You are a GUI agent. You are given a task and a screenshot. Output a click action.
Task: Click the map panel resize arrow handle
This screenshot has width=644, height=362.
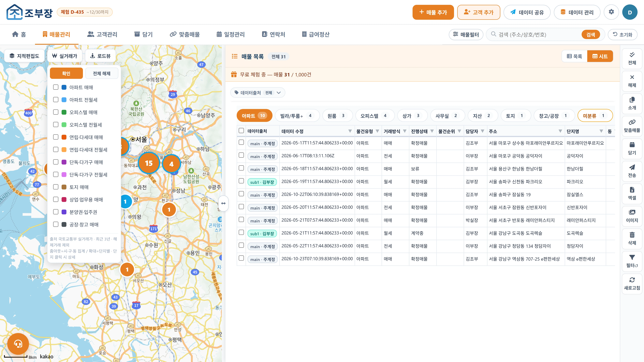pyautogui.click(x=224, y=203)
